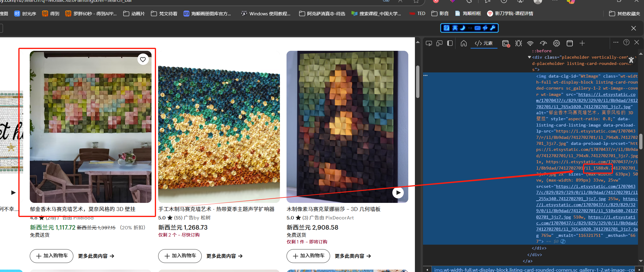This screenshot has width=644, height=272.
Task: Click the IME soft keyboard icon
Action: click(x=477, y=28)
